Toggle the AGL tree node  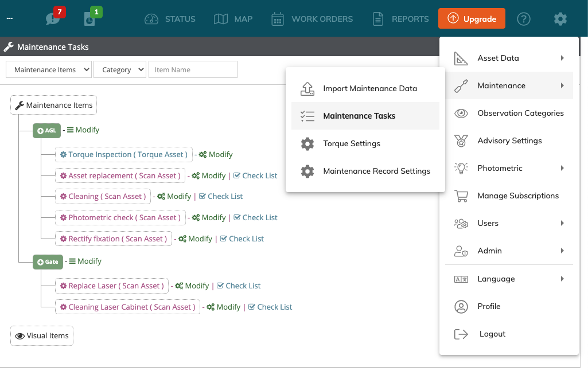tap(46, 130)
